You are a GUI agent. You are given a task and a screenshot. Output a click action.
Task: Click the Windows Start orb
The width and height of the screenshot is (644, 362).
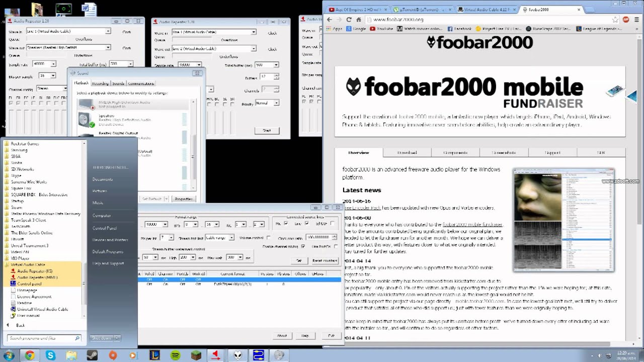coord(9,355)
